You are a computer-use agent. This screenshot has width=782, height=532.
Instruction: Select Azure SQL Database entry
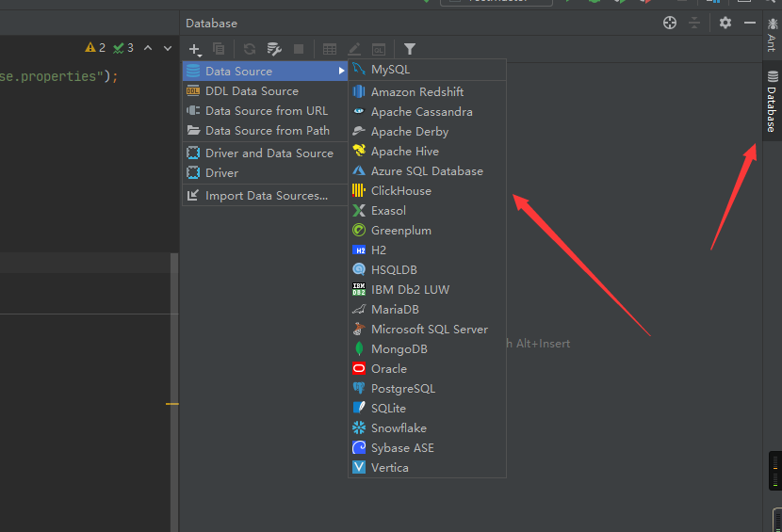428,171
